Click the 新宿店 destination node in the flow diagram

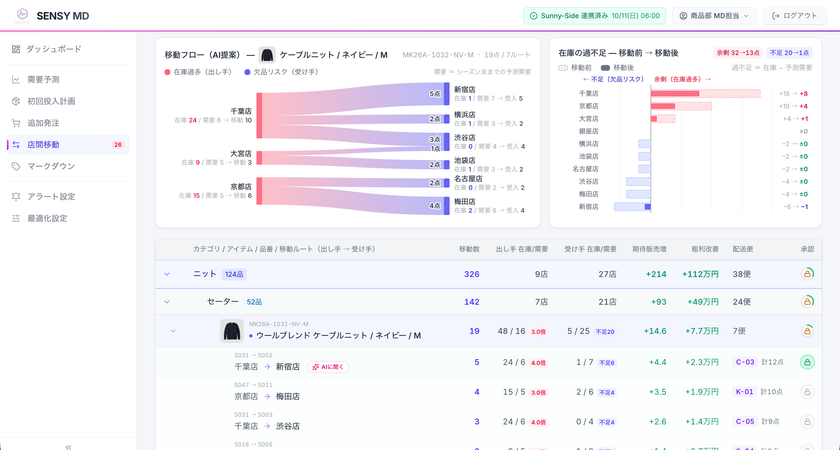click(x=447, y=93)
